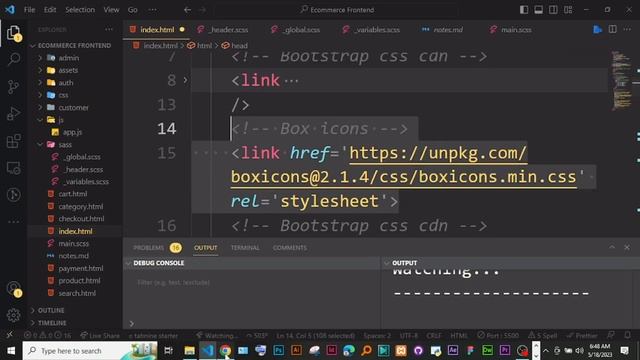Click errors and warnings count in status bar
The height and width of the screenshot is (360, 640).
48,336
